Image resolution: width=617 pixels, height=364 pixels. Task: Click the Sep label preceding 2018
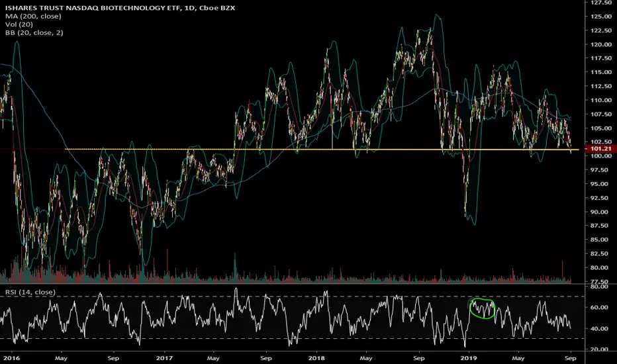pyautogui.click(x=266, y=358)
